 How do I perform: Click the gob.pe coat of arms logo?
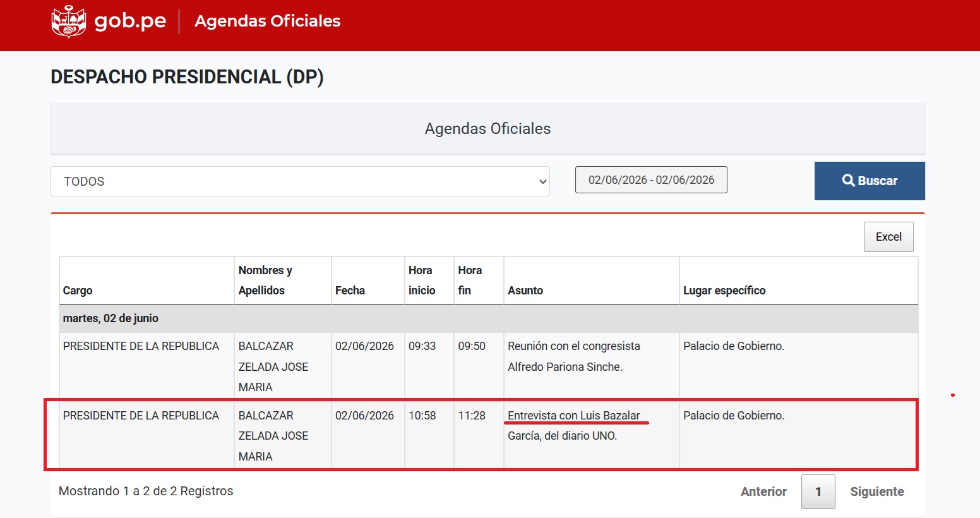pos(69,21)
